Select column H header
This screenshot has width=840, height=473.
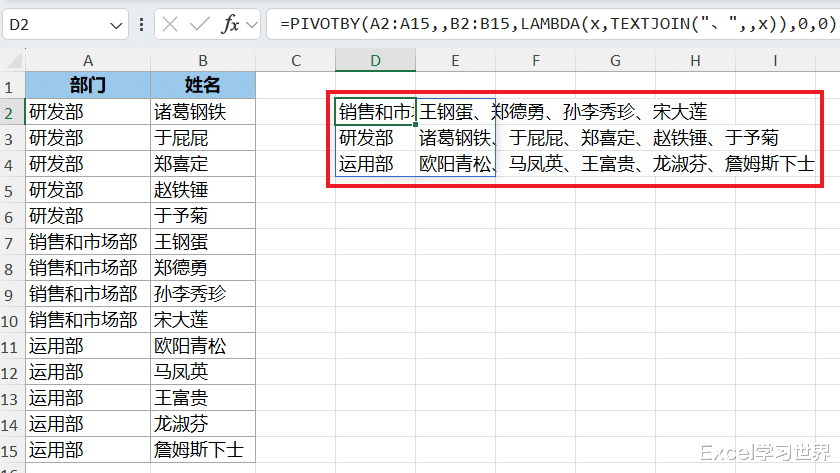695,61
